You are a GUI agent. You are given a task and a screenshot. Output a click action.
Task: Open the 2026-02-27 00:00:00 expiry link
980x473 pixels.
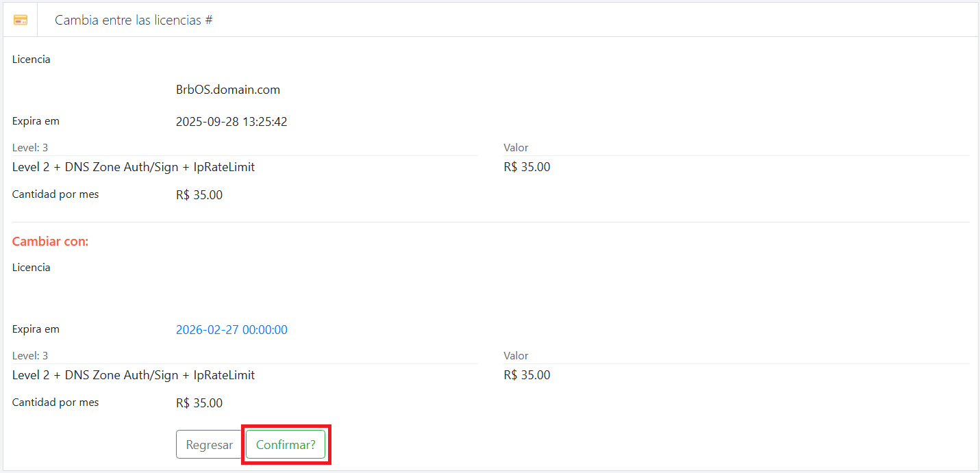click(231, 330)
